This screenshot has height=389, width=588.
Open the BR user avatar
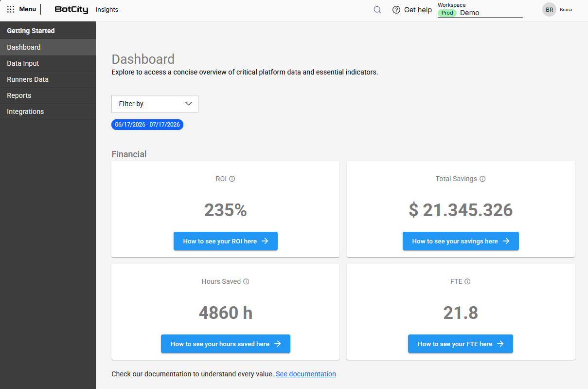tap(549, 10)
